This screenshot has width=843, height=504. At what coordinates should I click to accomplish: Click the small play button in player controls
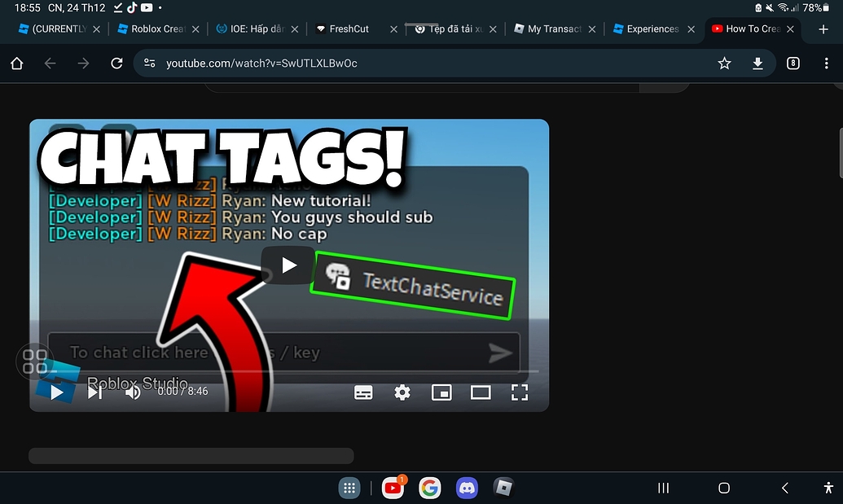56,392
